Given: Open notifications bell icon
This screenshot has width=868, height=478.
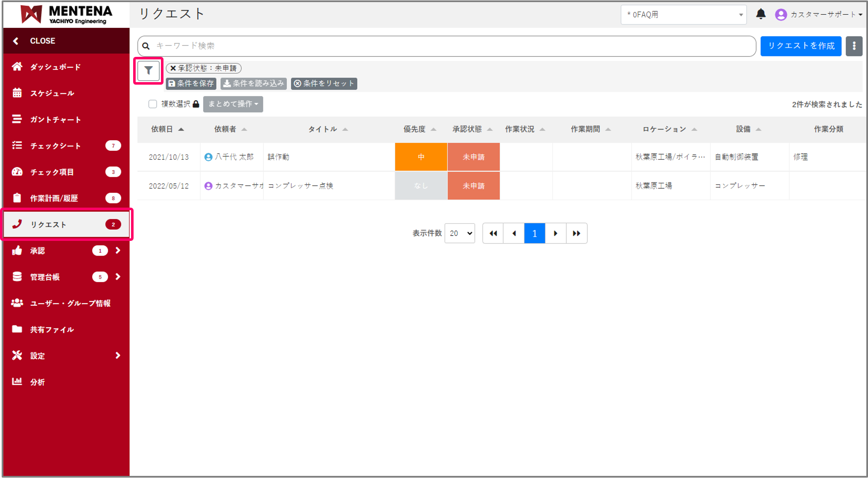Looking at the screenshot, I should click(761, 14).
